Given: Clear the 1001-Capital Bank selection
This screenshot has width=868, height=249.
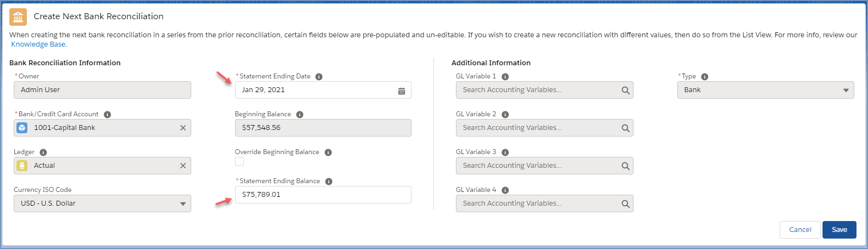Looking at the screenshot, I should (x=183, y=128).
